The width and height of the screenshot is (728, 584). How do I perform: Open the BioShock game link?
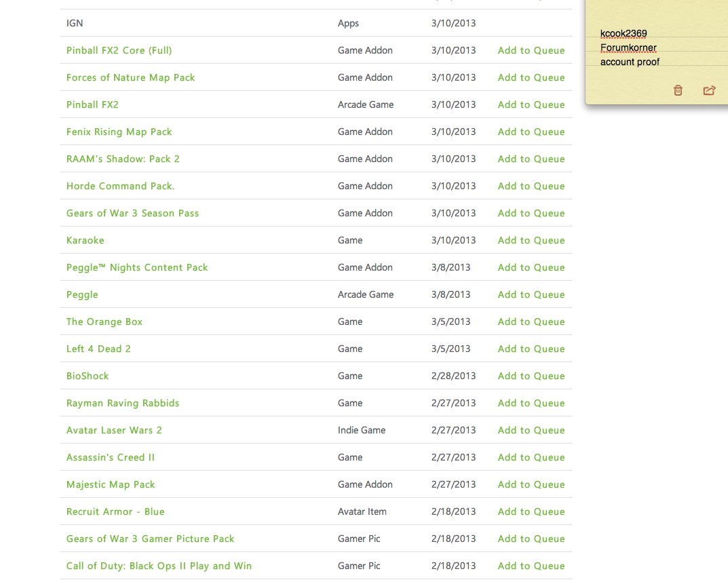(88, 376)
